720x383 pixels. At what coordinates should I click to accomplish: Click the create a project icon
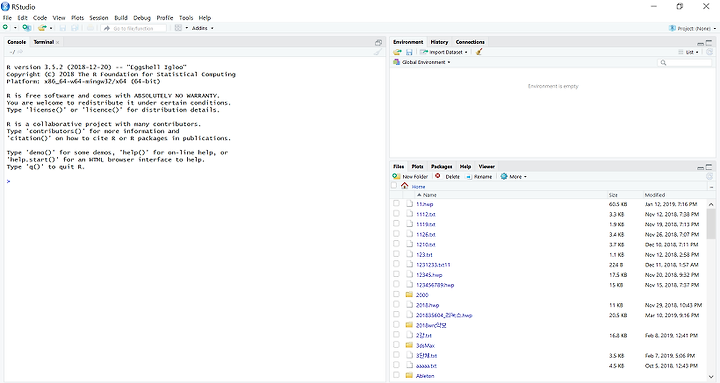26,28
